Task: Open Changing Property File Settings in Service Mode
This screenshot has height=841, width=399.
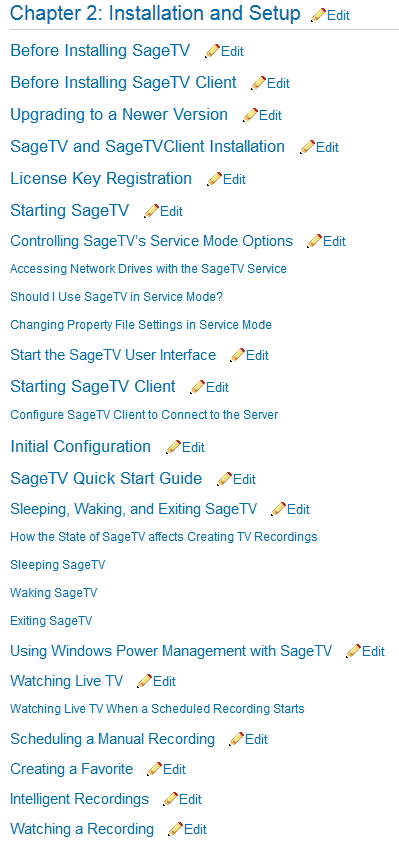Action: (x=141, y=325)
